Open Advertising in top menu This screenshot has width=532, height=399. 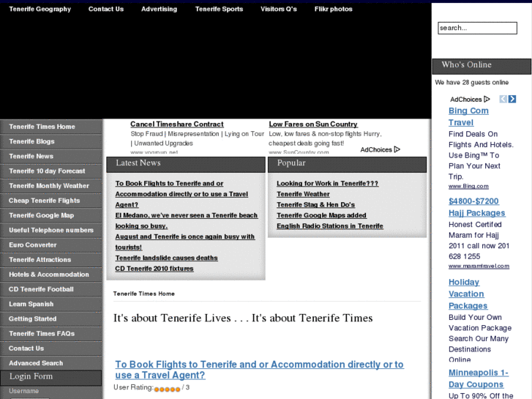tap(159, 10)
